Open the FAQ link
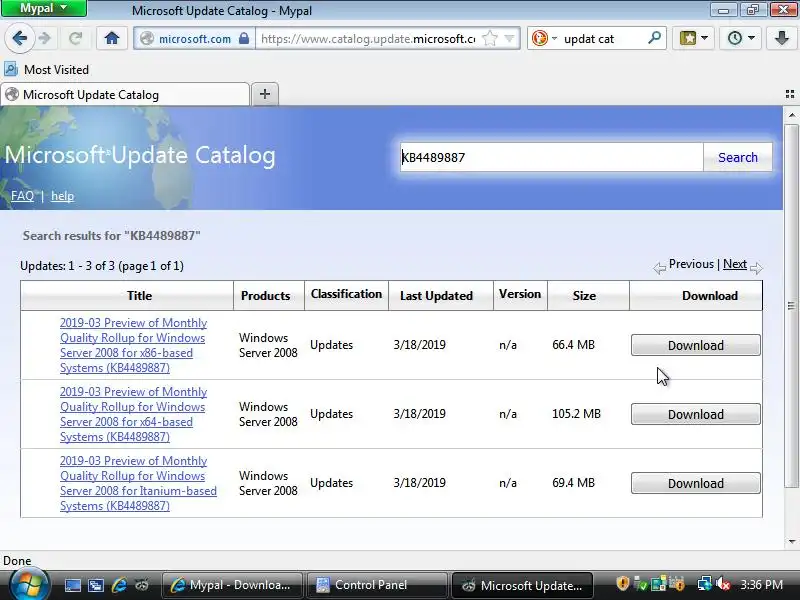The width and height of the screenshot is (800, 600). [22, 196]
